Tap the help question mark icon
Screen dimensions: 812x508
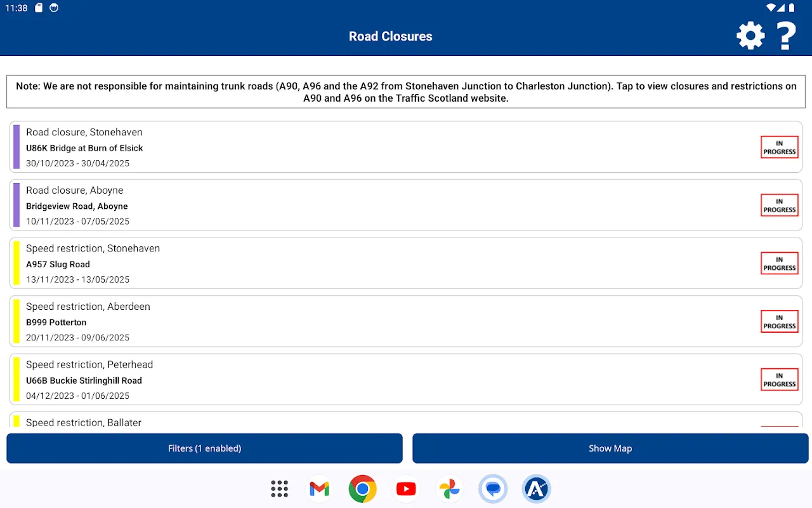coord(787,36)
